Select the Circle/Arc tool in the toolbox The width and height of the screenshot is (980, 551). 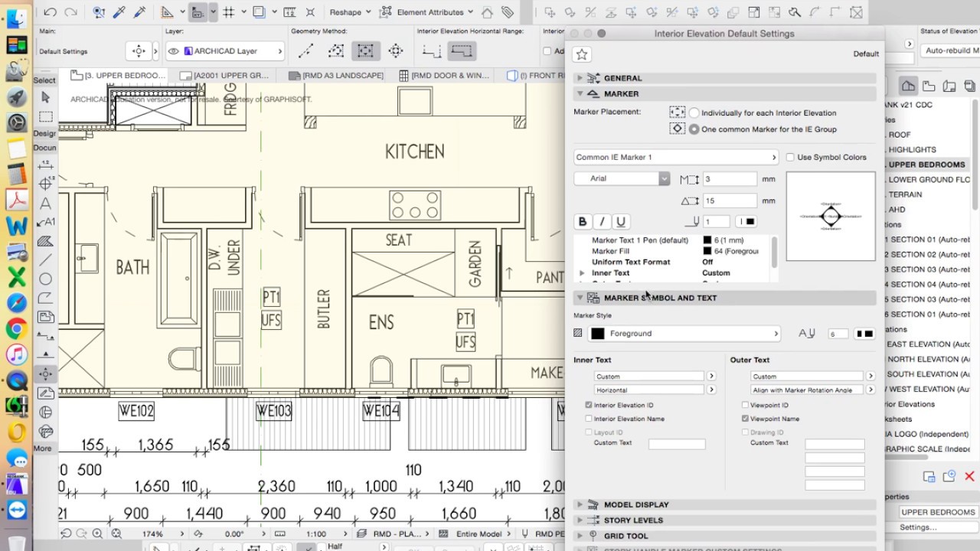pyautogui.click(x=45, y=279)
